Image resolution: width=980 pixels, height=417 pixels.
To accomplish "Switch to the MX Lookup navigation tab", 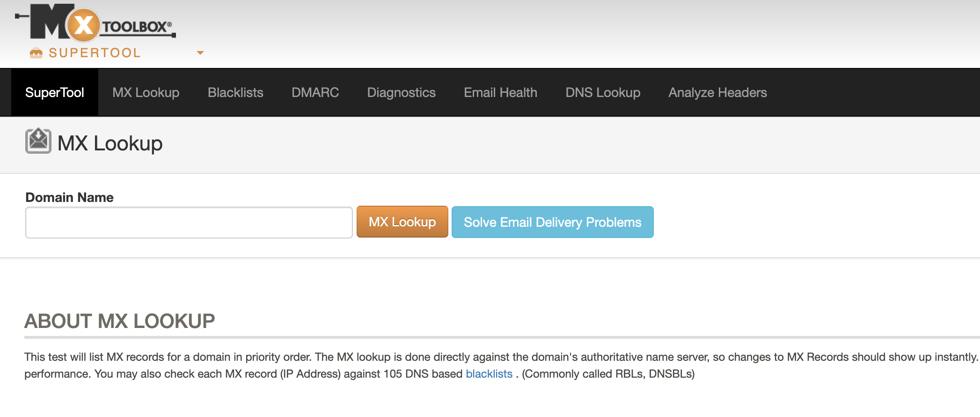I will click(146, 92).
